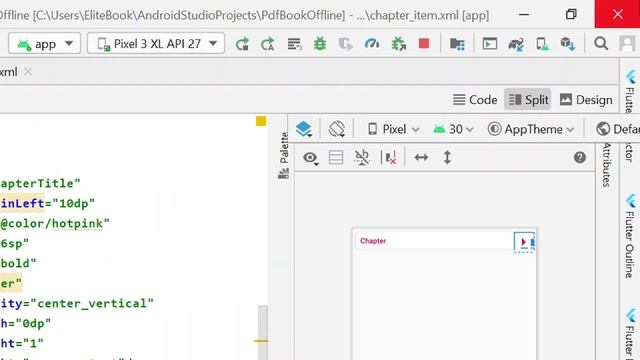Click Run with Coverage icon
The width and height of the screenshot is (640, 360).
click(x=346, y=44)
